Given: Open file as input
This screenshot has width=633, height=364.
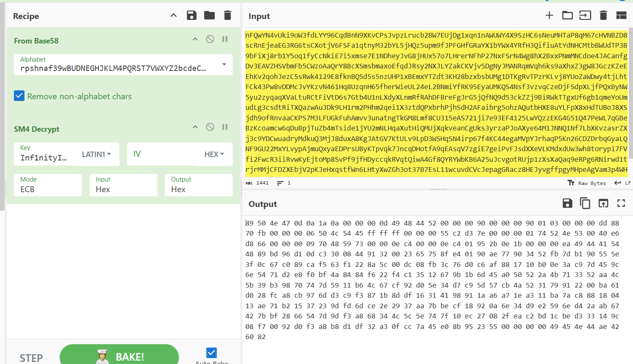Looking at the screenshot, I should point(585,16).
